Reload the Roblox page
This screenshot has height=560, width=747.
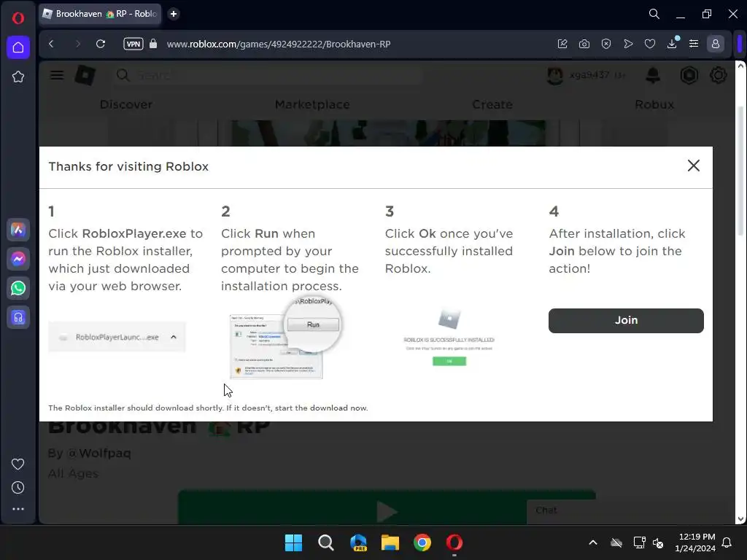click(x=101, y=44)
